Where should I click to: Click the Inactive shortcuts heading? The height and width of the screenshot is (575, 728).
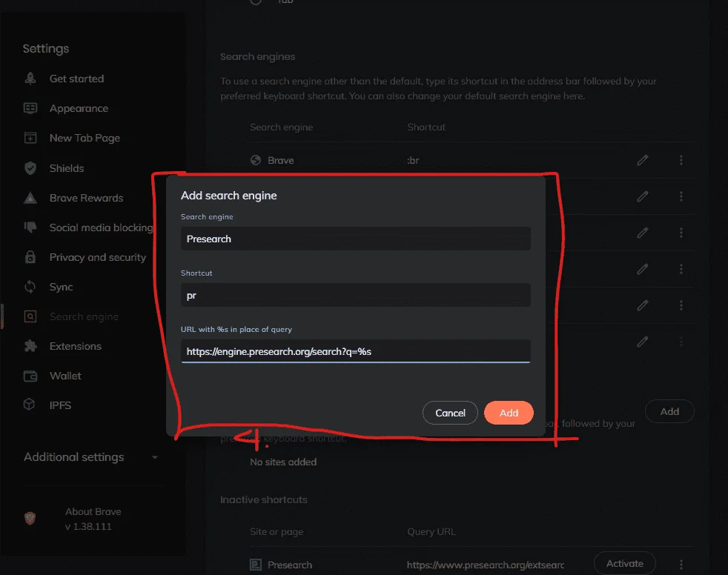[x=264, y=500]
